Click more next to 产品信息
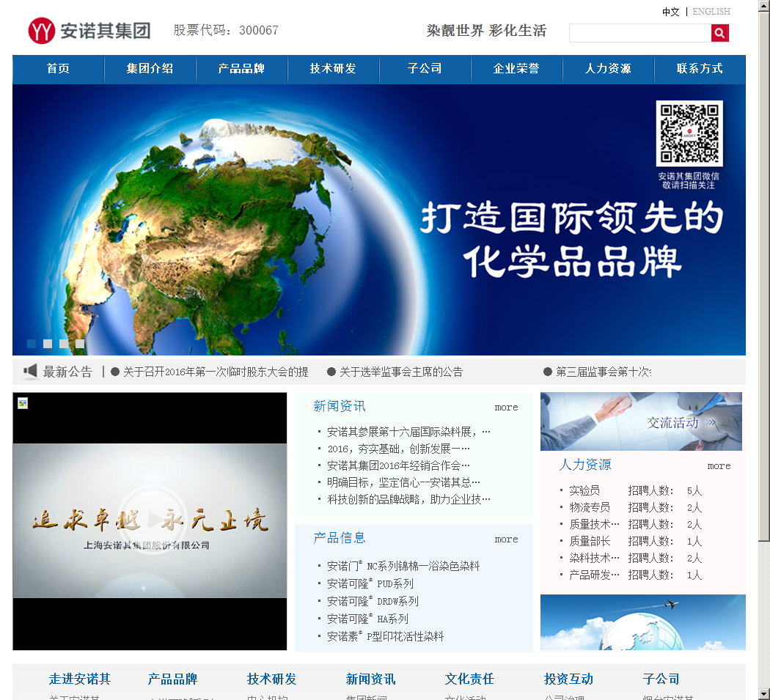 pyautogui.click(x=506, y=539)
